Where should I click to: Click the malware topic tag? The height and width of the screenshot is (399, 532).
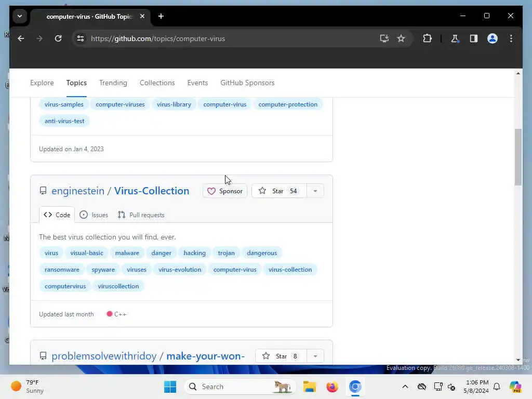click(x=127, y=253)
